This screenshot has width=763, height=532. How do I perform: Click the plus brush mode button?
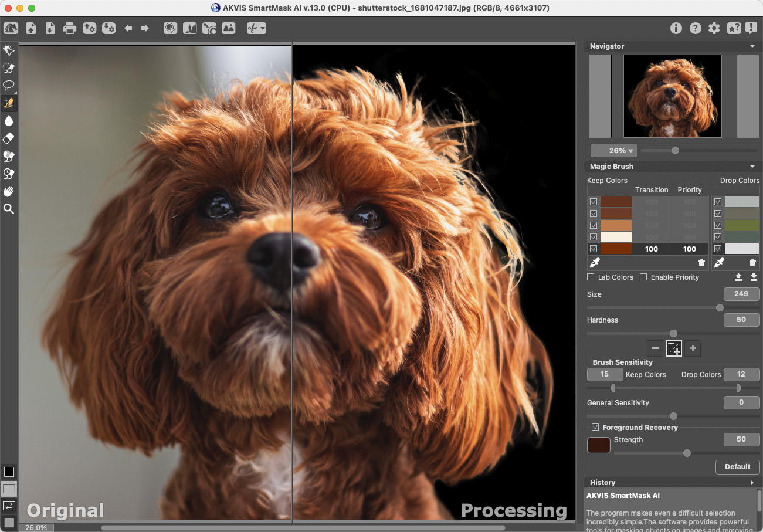click(x=693, y=348)
